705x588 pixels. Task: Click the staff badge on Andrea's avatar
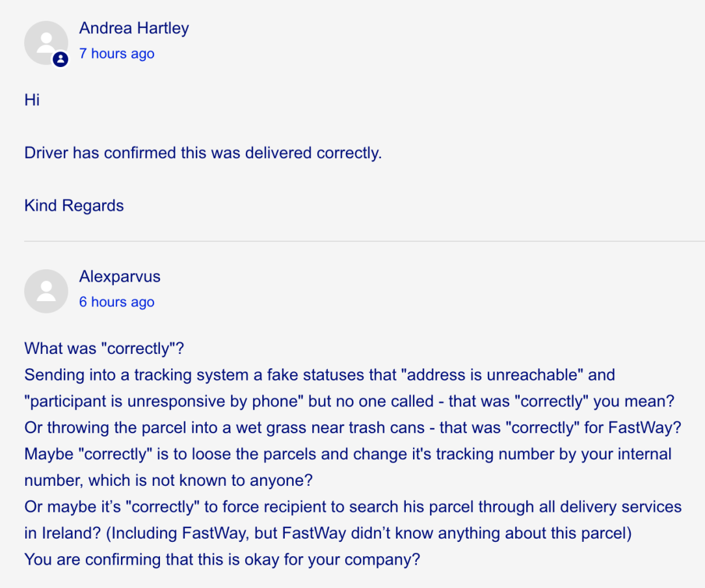(x=60, y=60)
